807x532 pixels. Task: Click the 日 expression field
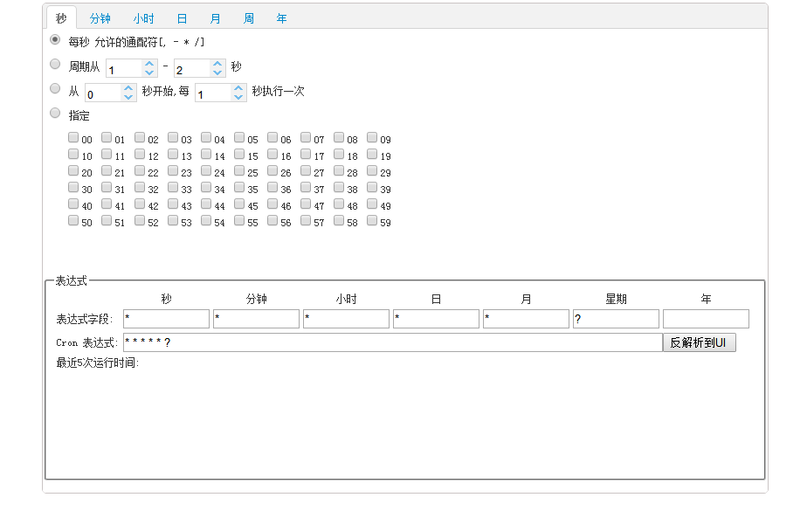pos(436,319)
